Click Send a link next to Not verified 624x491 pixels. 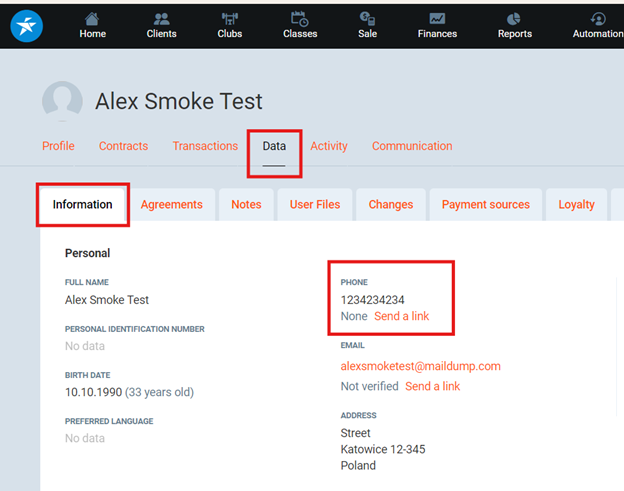pos(432,386)
